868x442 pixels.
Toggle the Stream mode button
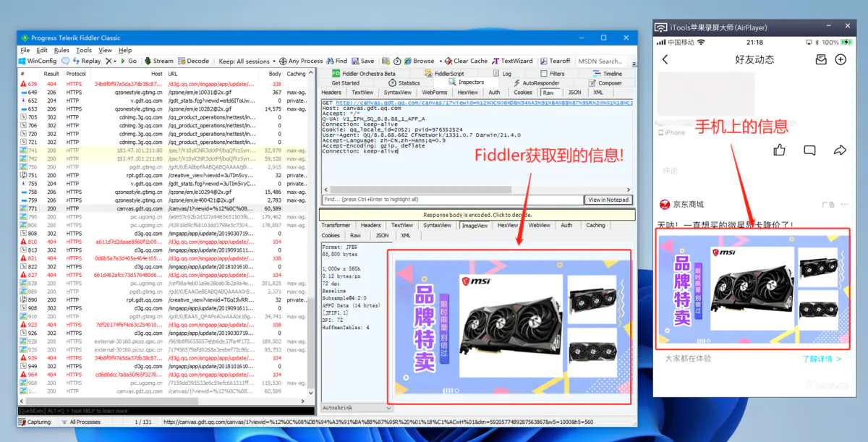(x=158, y=61)
